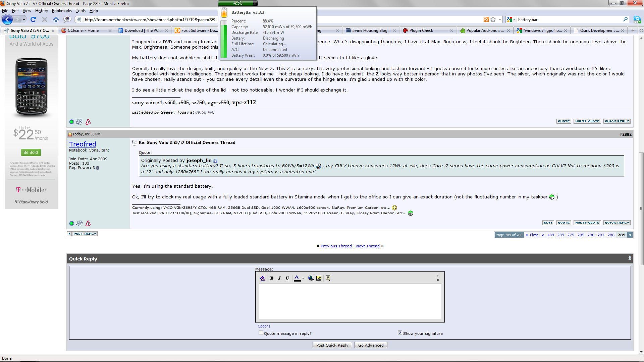This screenshot has height=362, width=644.
Task: Click Treofred's green online status icon
Action: [x=71, y=224]
